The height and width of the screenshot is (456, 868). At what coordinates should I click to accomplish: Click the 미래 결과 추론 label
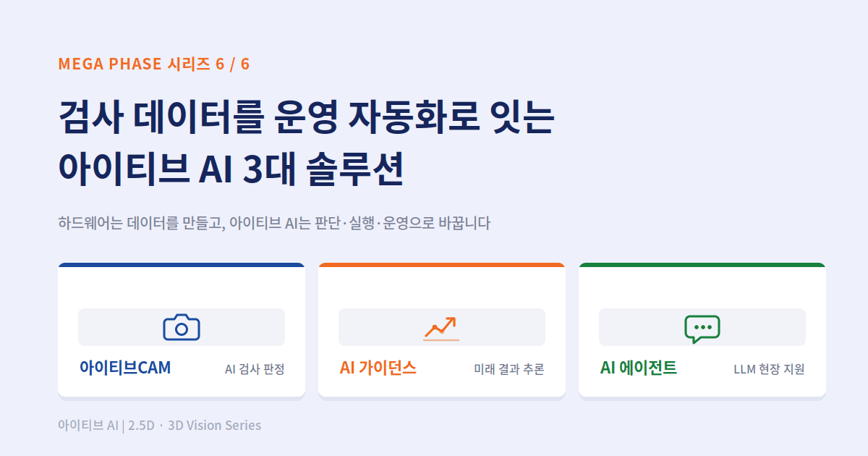point(509,369)
